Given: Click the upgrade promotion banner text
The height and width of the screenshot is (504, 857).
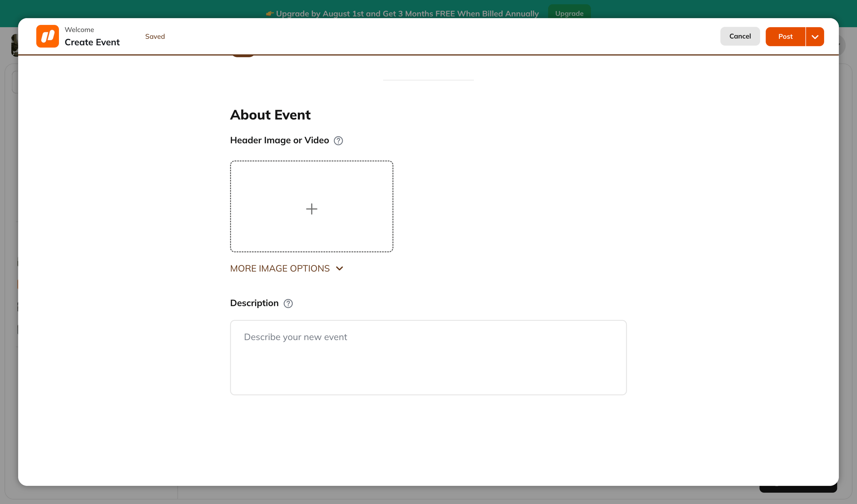Looking at the screenshot, I should [407, 14].
